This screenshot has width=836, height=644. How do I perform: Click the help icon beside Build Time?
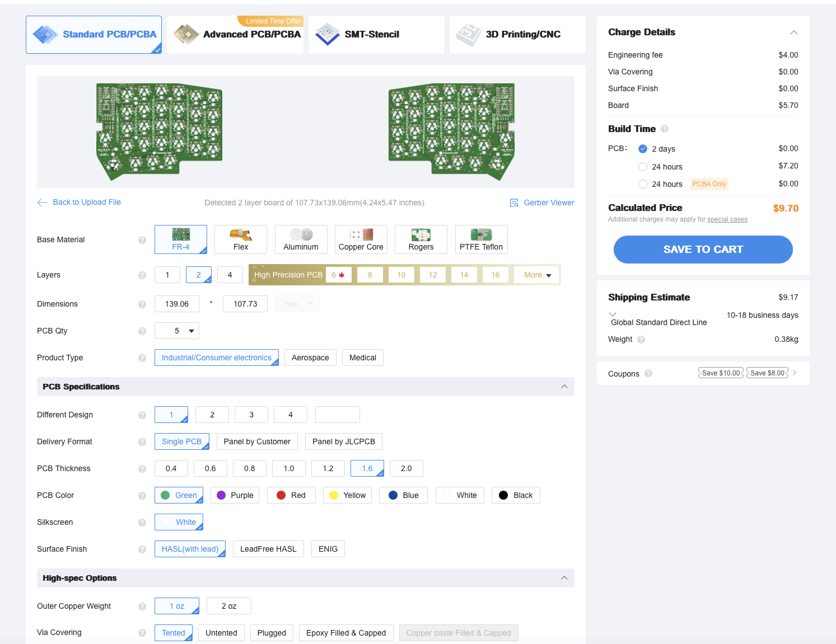(665, 129)
